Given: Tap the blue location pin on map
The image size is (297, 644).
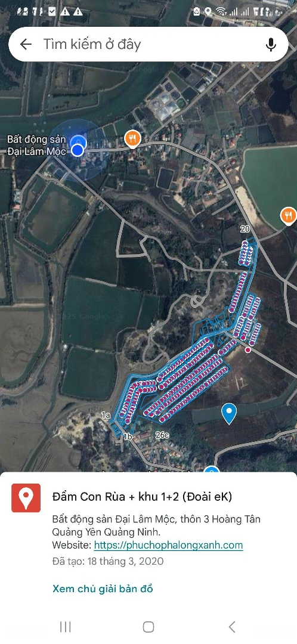Looking at the screenshot, I should pos(229,413).
